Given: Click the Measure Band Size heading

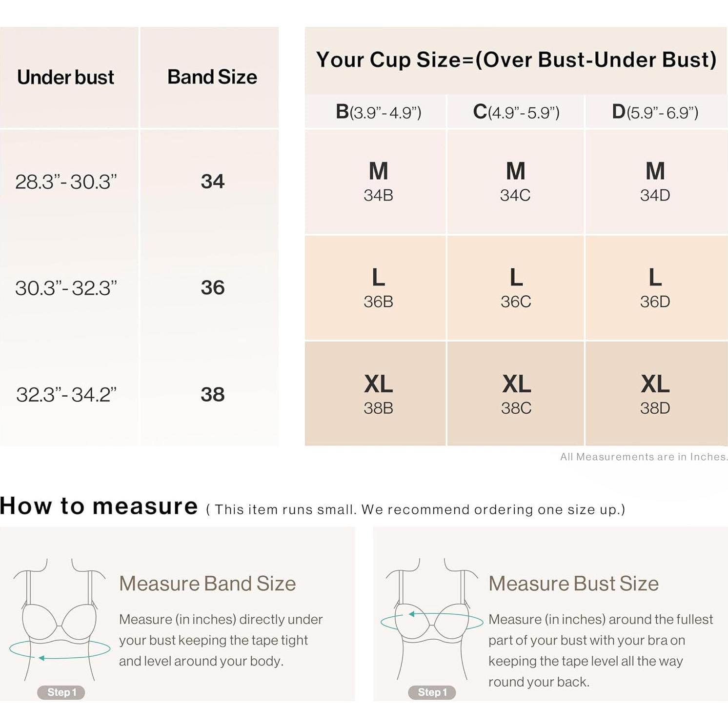Looking at the screenshot, I should click(207, 584).
